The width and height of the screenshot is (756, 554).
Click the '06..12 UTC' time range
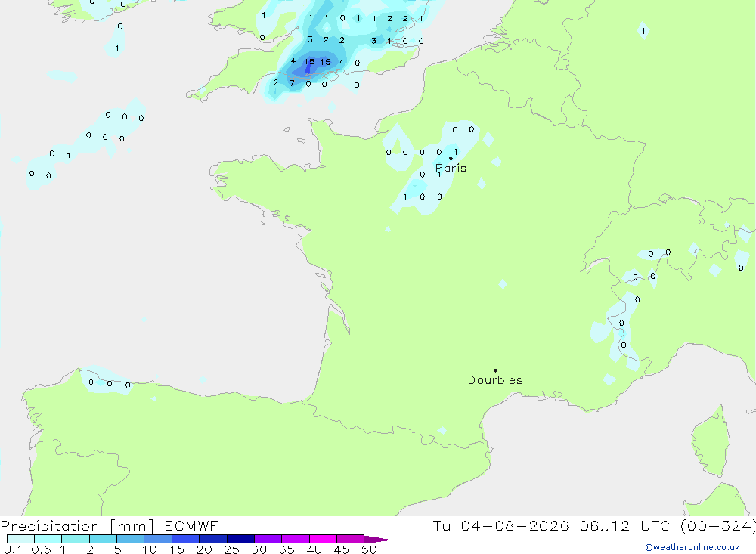(624, 525)
